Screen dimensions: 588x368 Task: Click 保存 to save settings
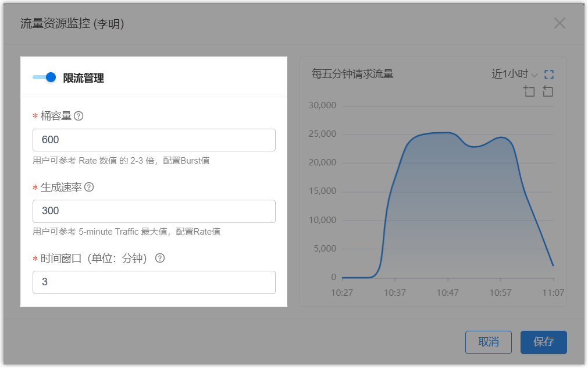click(543, 342)
